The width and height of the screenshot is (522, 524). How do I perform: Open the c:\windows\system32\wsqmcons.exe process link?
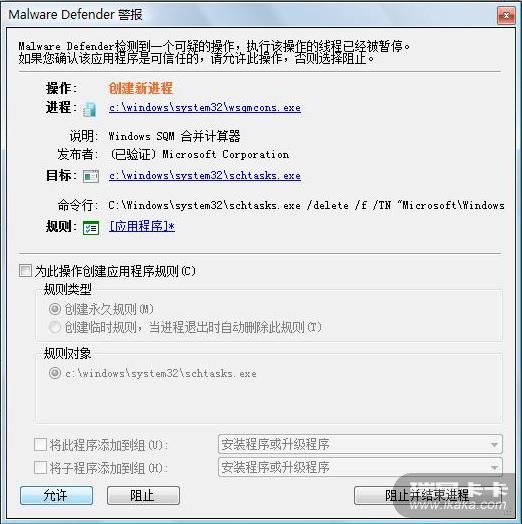pyautogui.click(x=205, y=108)
